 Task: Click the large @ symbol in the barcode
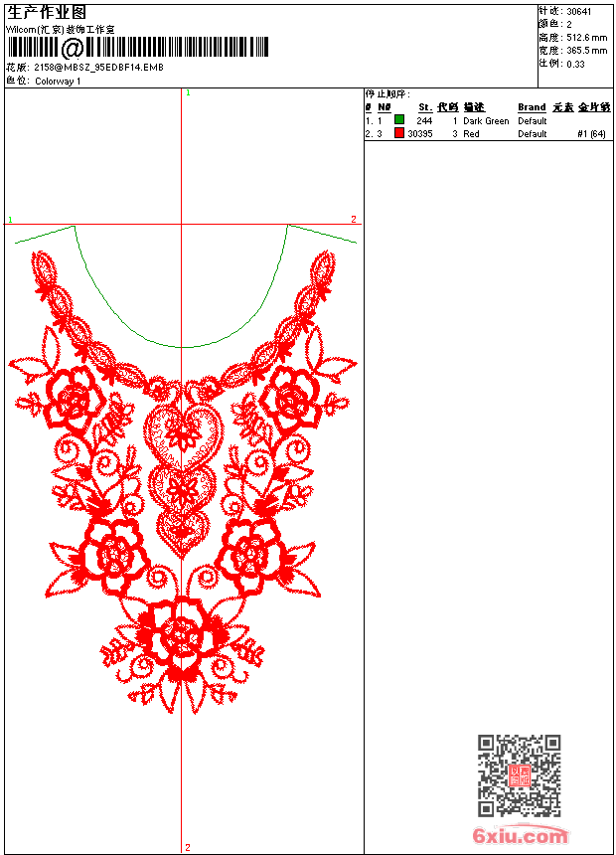[x=74, y=48]
